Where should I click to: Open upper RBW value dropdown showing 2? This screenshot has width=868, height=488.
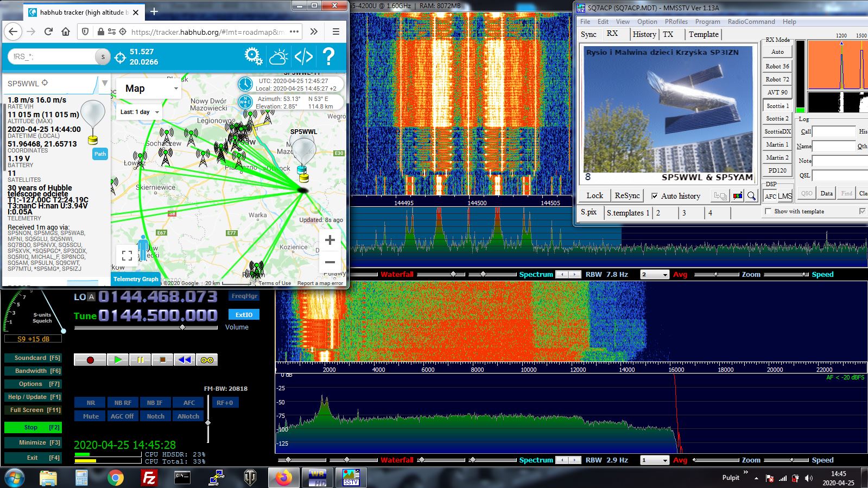(x=655, y=274)
